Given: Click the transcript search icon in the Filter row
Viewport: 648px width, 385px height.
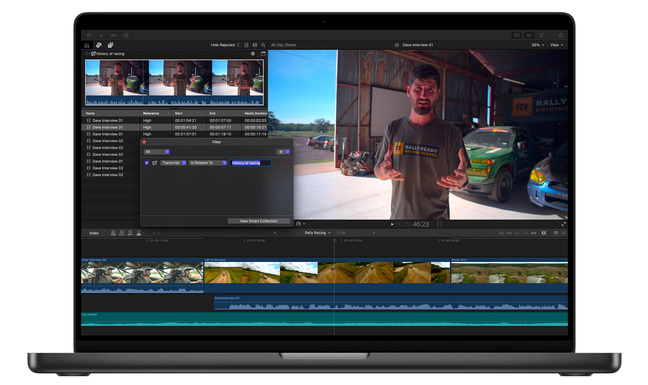Looking at the screenshot, I should [155, 163].
